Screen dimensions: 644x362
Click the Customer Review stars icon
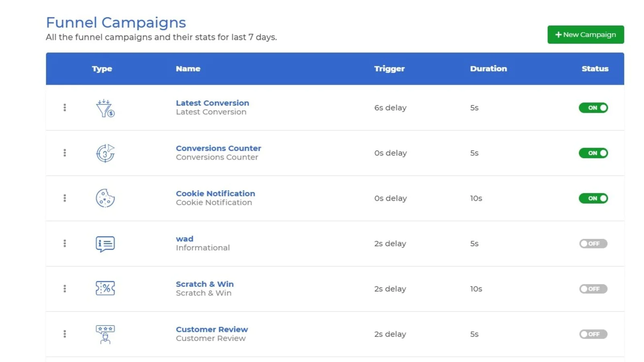[105, 334]
